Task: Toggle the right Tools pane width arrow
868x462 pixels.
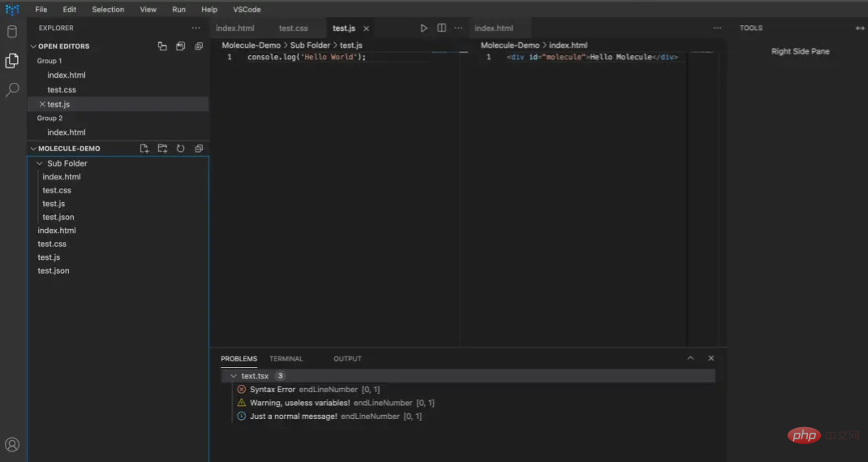Action: 860,28
